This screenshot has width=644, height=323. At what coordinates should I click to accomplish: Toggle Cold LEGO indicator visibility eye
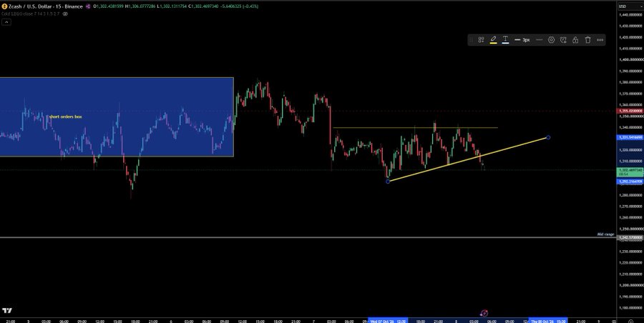[65, 14]
